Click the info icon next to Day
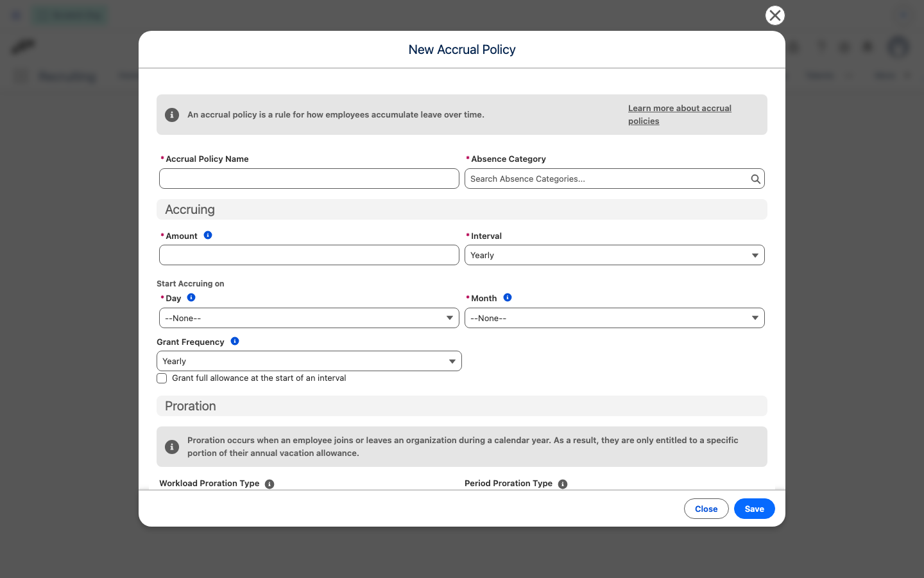924x578 pixels. point(191,297)
